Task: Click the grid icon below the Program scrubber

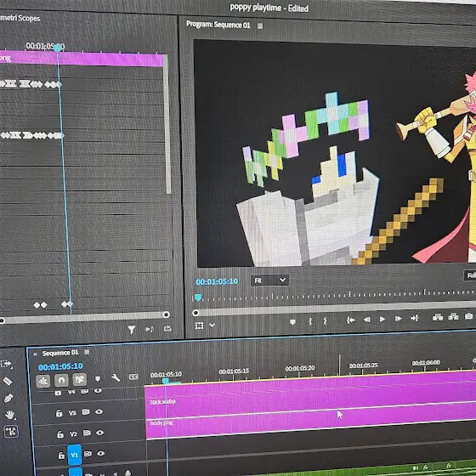Action: (199, 326)
